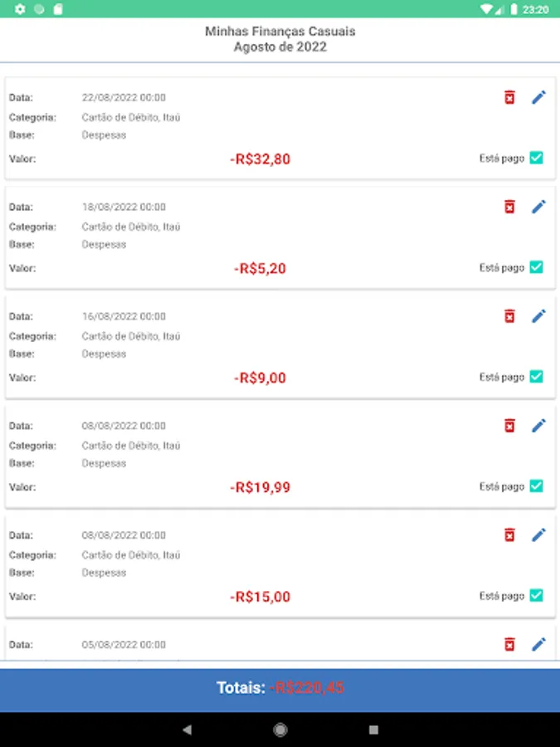Image resolution: width=560 pixels, height=747 pixels.
Task: Click the 'Agosto de 2022' month header
Action: (x=280, y=47)
